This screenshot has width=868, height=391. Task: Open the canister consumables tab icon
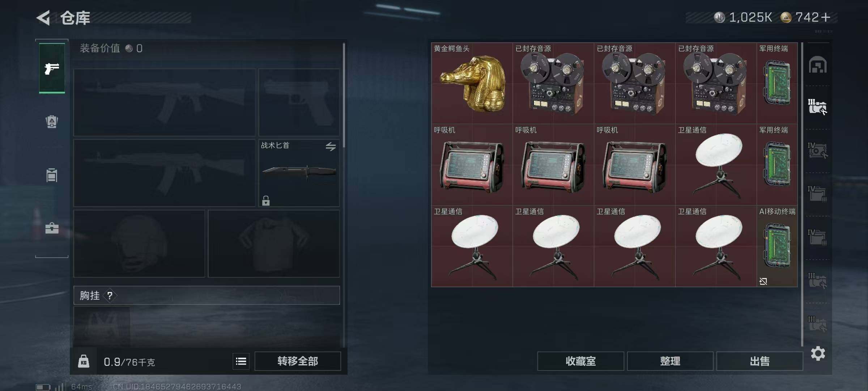[52, 175]
